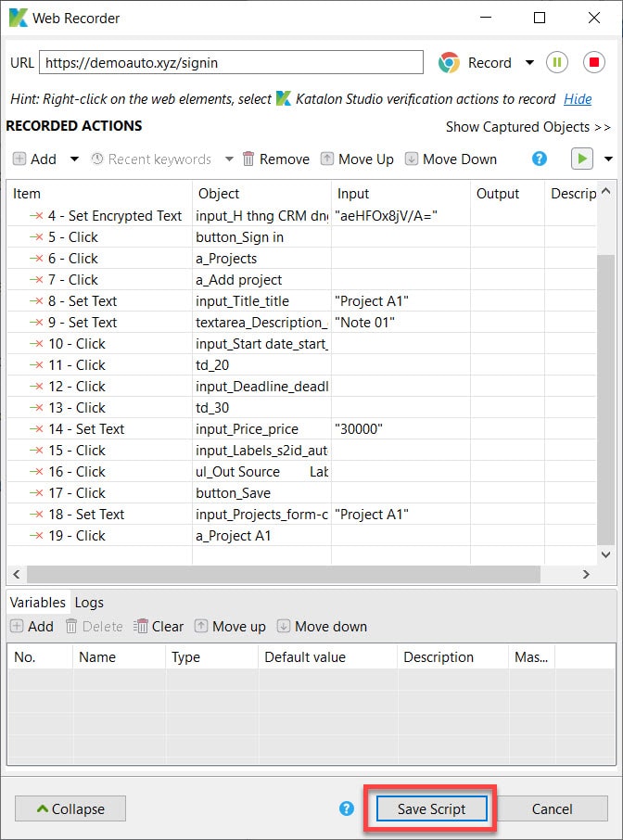This screenshot has height=840, width=623.
Task: Switch to the Logs tab
Action: click(89, 603)
